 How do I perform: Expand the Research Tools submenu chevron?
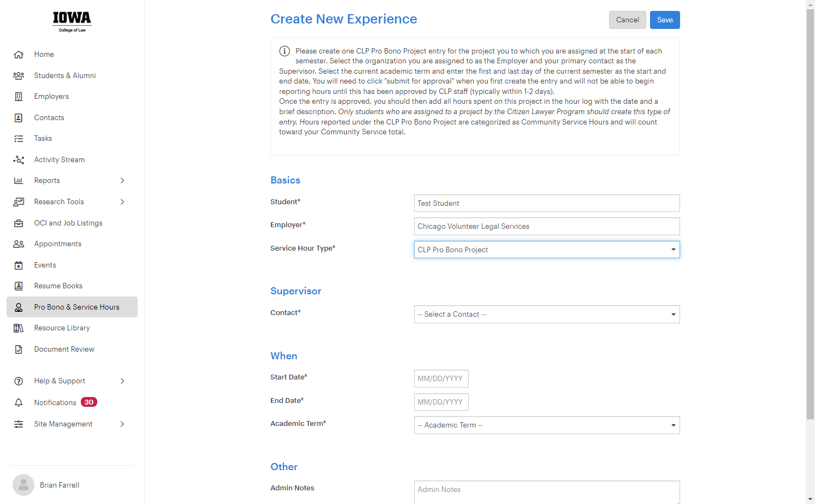click(x=122, y=202)
